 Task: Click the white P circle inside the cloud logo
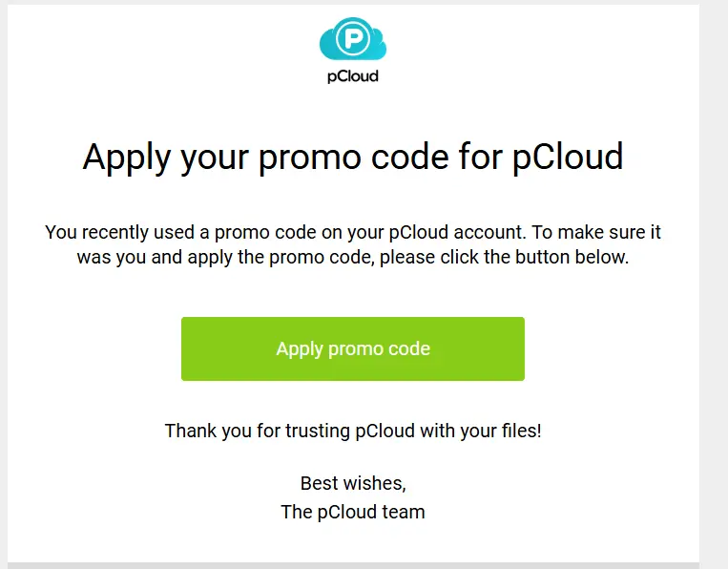click(x=353, y=39)
